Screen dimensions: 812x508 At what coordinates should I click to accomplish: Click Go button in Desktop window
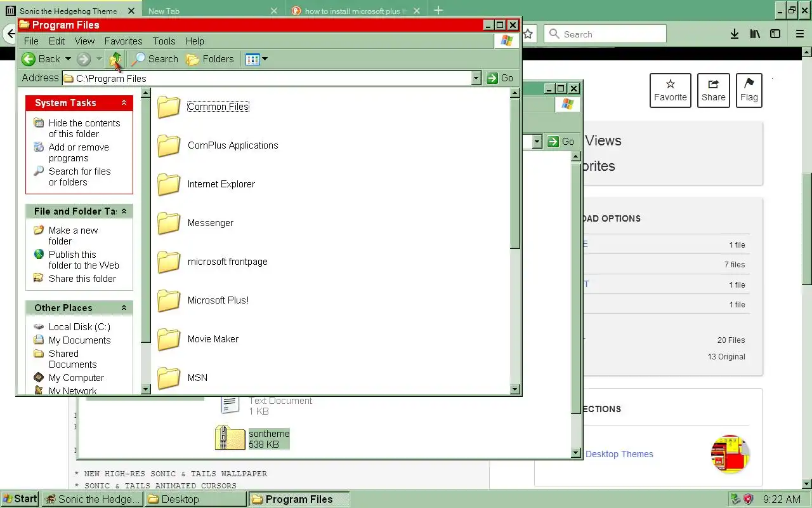561,142
